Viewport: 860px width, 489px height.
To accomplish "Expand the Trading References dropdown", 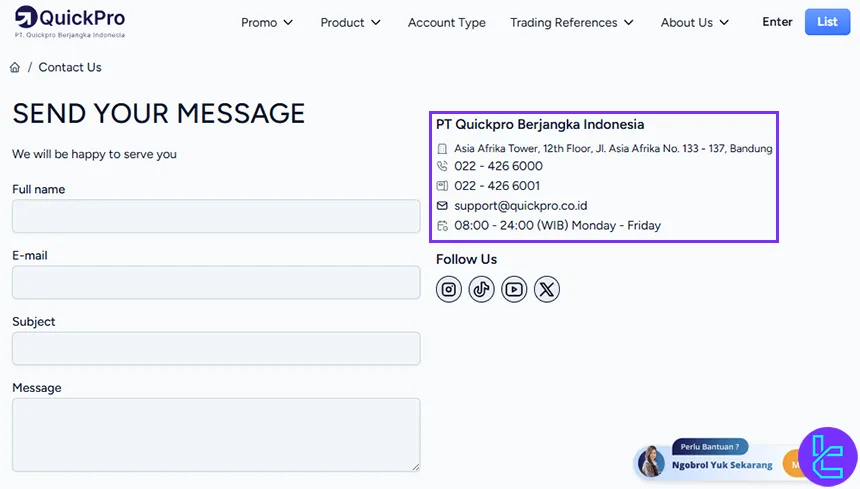I will coord(572,22).
